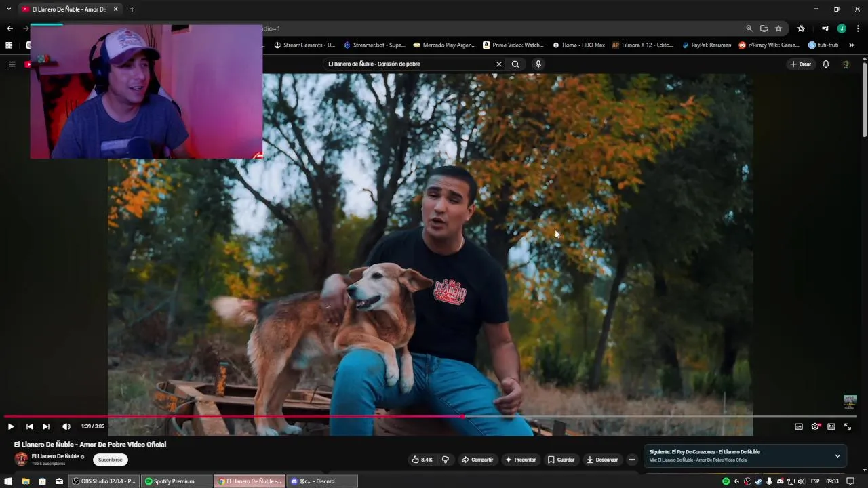Go back using the browser back arrow
Viewport: 868px width, 488px height.
(x=9, y=28)
